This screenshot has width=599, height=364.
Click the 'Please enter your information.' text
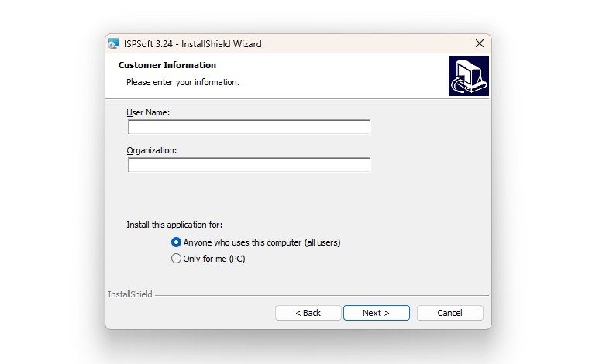pos(183,82)
